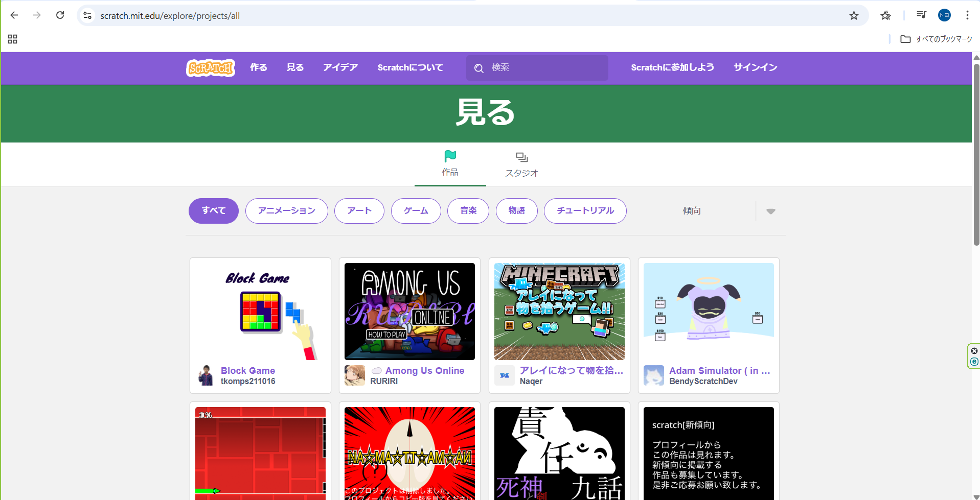Select the ゲーム category filter
This screenshot has width=980, height=500.
[x=416, y=211]
